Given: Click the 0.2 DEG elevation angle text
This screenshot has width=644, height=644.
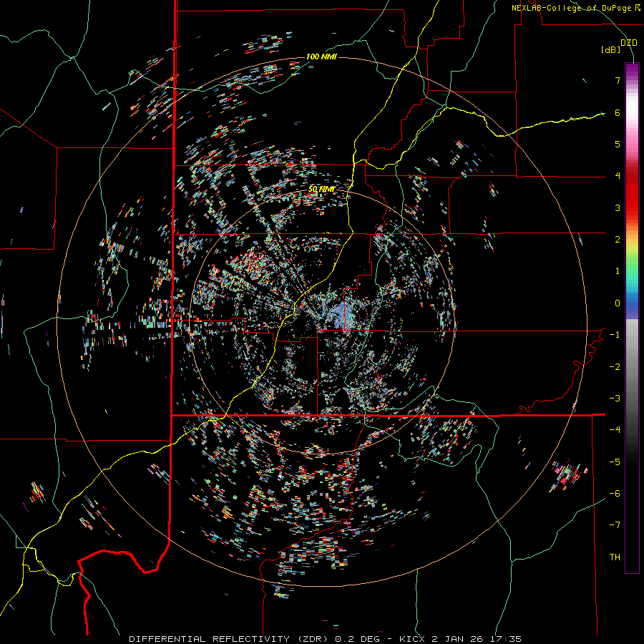Looking at the screenshot, I should point(356,639).
